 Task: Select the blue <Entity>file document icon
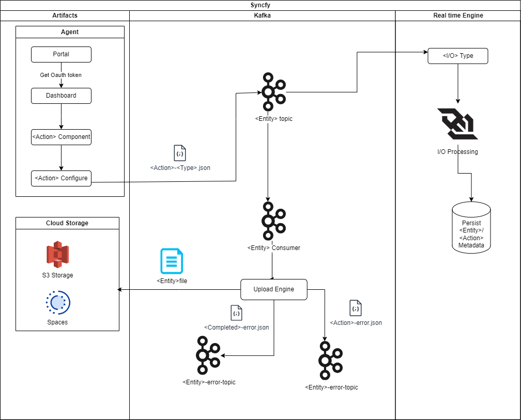point(172,261)
